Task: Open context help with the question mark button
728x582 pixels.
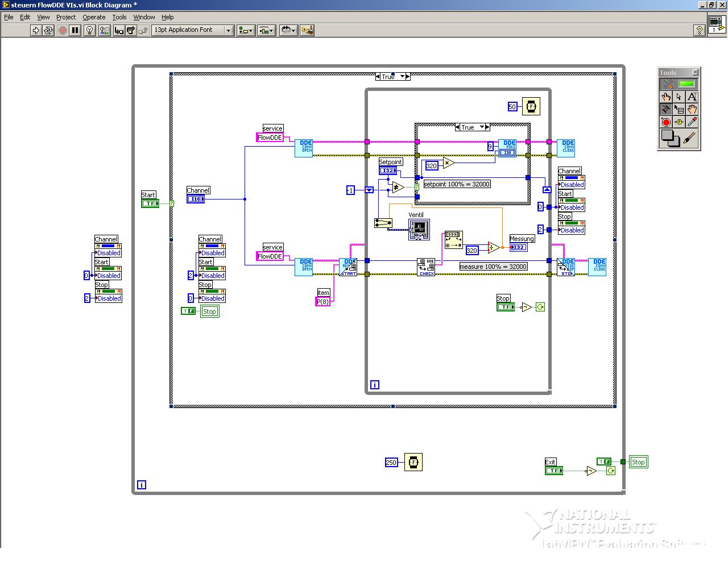Action: click(x=700, y=30)
